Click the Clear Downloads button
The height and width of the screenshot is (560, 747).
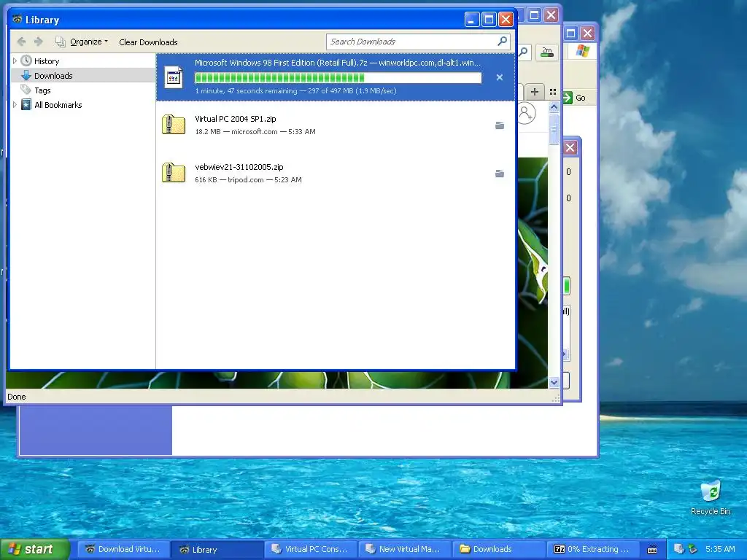148,42
